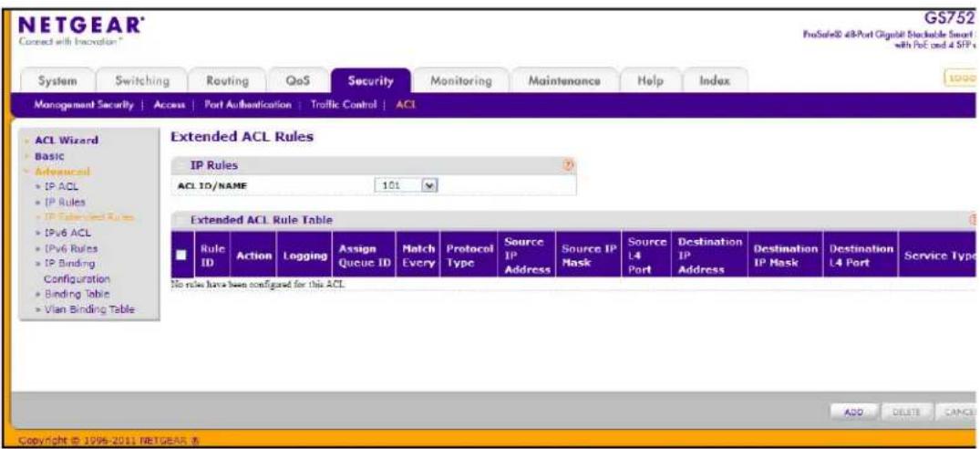Open the Routing tab
Screen dimensions: 980x449
pos(228,81)
